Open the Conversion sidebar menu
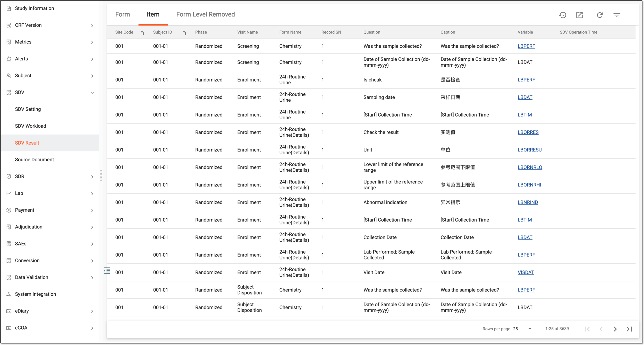644x345 pixels. (50, 260)
